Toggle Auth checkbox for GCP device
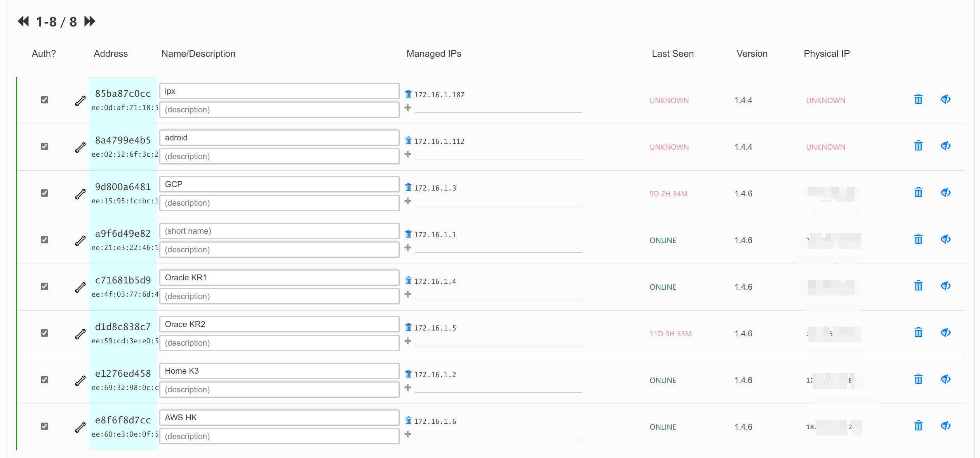Image resolution: width=980 pixels, height=458 pixels. (44, 193)
